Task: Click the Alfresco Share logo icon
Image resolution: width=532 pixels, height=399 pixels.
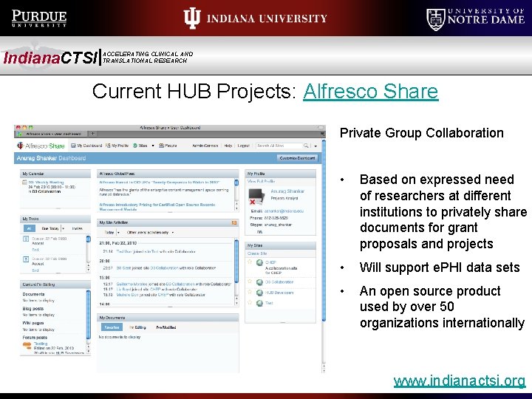Action: [20, 146]
